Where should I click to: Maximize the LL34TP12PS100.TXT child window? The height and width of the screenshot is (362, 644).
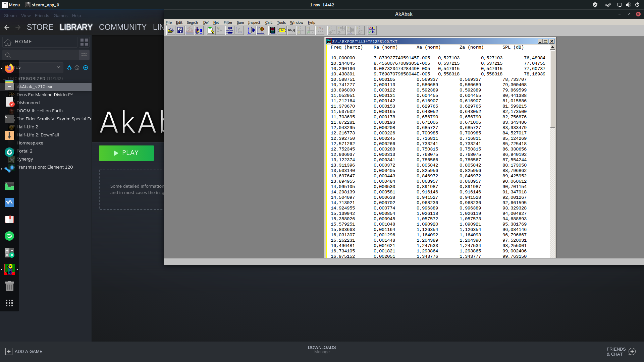[x=546, y=41]
